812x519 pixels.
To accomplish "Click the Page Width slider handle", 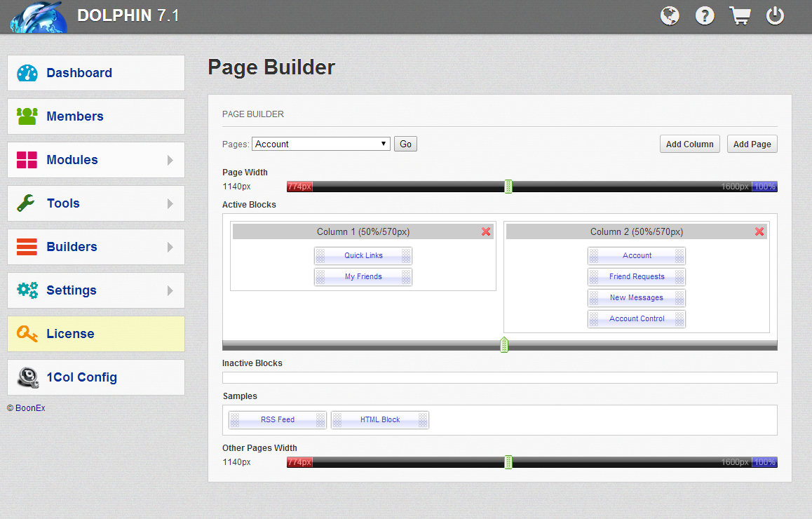I will [x=508, y=187].
